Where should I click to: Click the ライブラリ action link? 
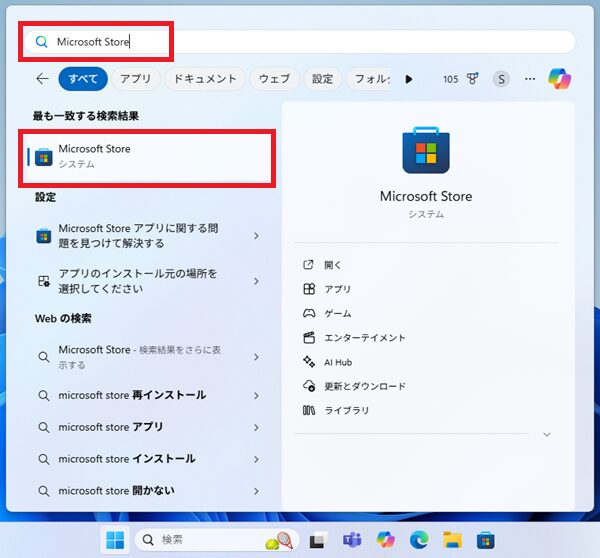click(x=347, y=410)
